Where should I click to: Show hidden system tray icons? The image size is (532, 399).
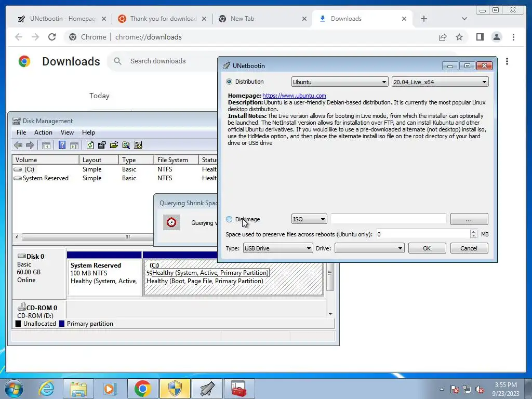pyautogui.click(x=442, y=389)
